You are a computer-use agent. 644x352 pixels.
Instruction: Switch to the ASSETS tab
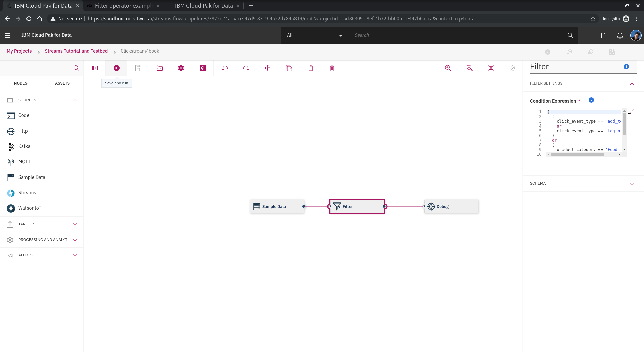click(x=62, y=83)
